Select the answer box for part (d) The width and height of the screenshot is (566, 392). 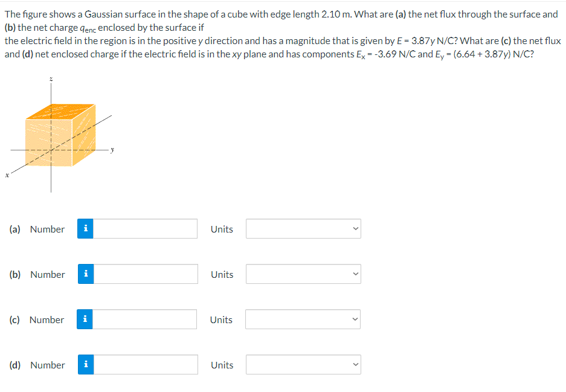[145, 364]
